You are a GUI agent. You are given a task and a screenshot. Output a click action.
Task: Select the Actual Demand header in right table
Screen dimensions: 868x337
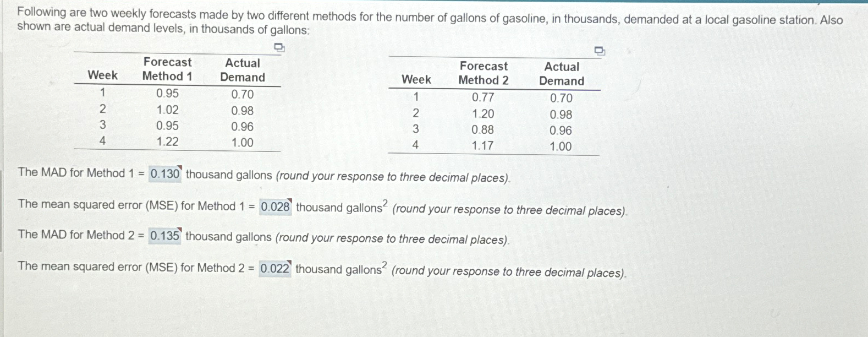pyautogui.click(x=561, y=73)
